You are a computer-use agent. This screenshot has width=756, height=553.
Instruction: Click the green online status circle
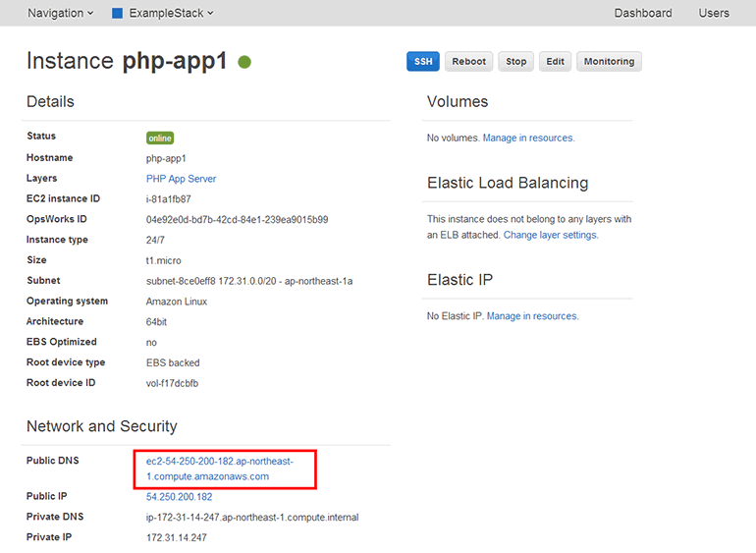pyautogui.click(x=244, y=62)
